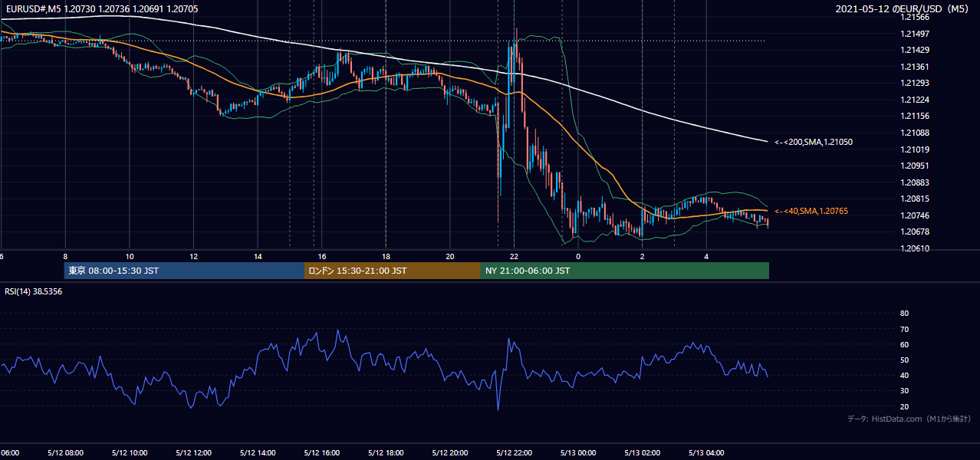The image size is (980, 460).
Task: Click hour tick 0 under price chart
Action: click(578, 256)
